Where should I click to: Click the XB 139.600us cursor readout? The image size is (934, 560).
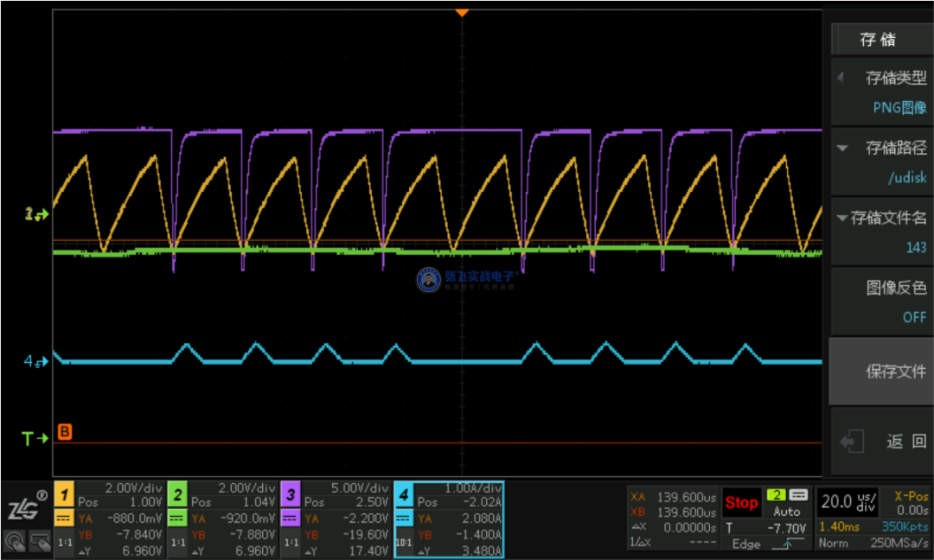tap(673, 512)
